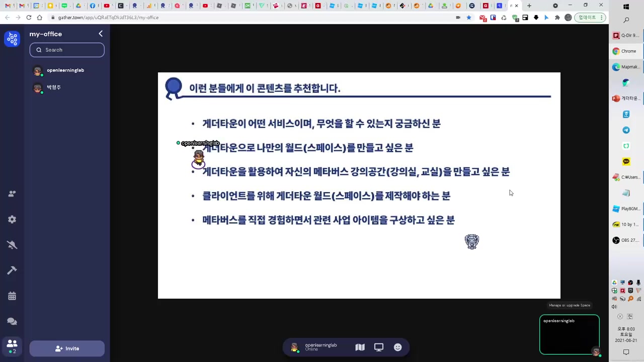Bookmark the page with the star icon
The height and width of the screenshot is (362, 644).
click(x=469, y=18)
